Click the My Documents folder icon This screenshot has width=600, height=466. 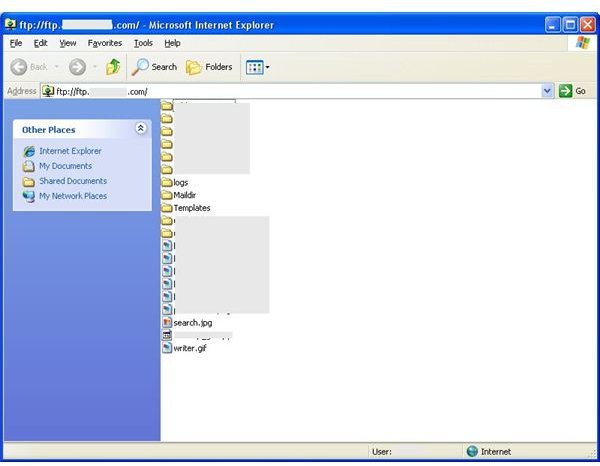[x=29, y=166]
